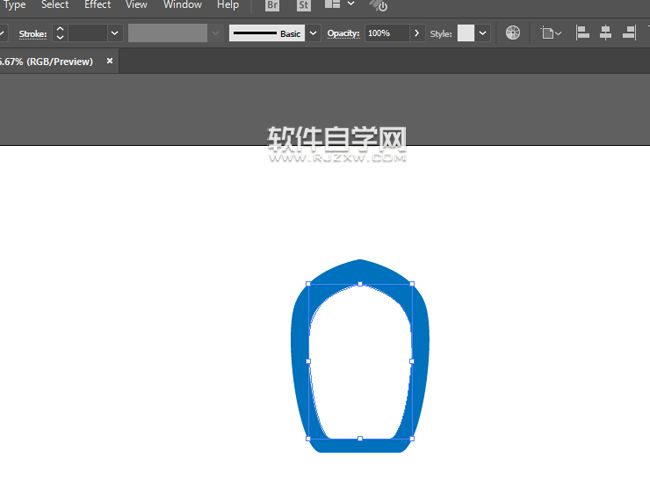Click the horizontal align right icon

point(629,33)
